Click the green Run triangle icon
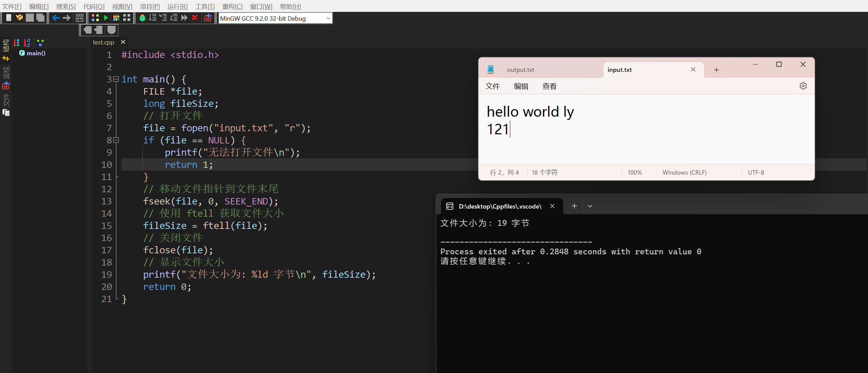The image size is (868, 373). 106,18
